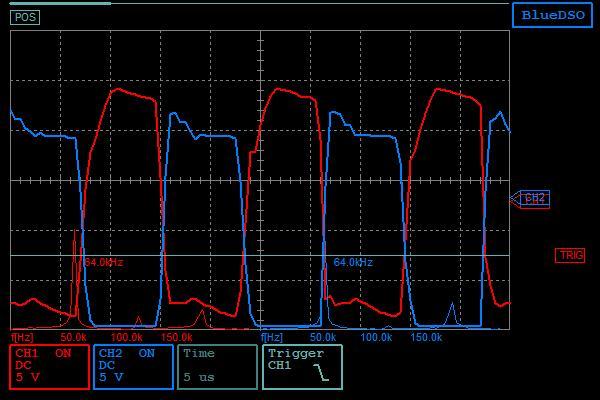The height and width of the screenshot is (400, 600).
Task: Click the CH2 5 V scale value
Action: pos(111,377)
